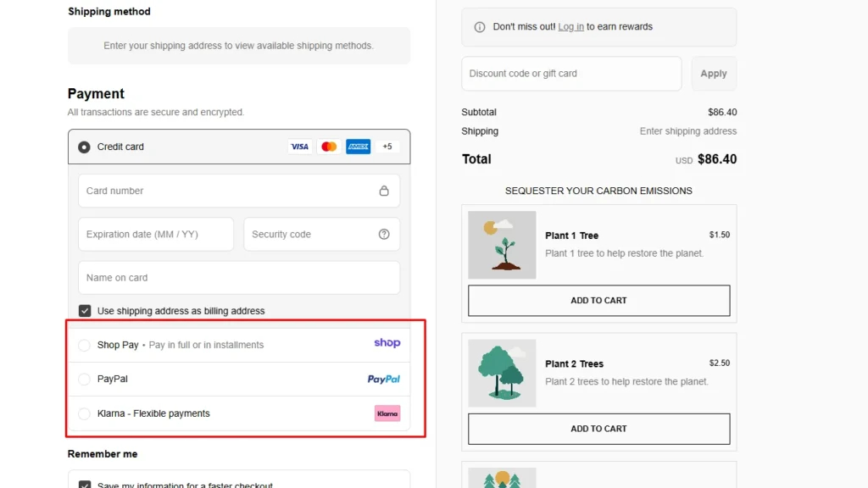Choose Shop Pay as payment method
Screen dimensions: 868x488
(x=84, y=345)
